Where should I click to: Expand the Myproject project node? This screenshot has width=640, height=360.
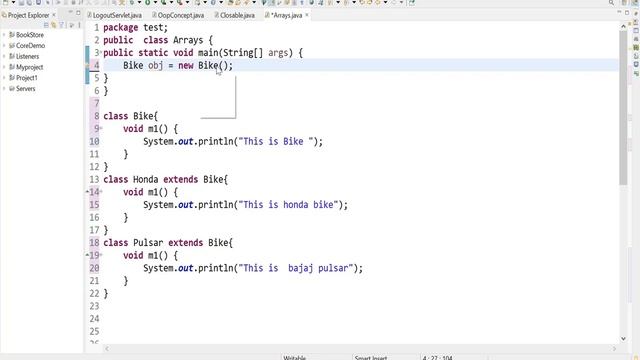(x=4, y=67)
